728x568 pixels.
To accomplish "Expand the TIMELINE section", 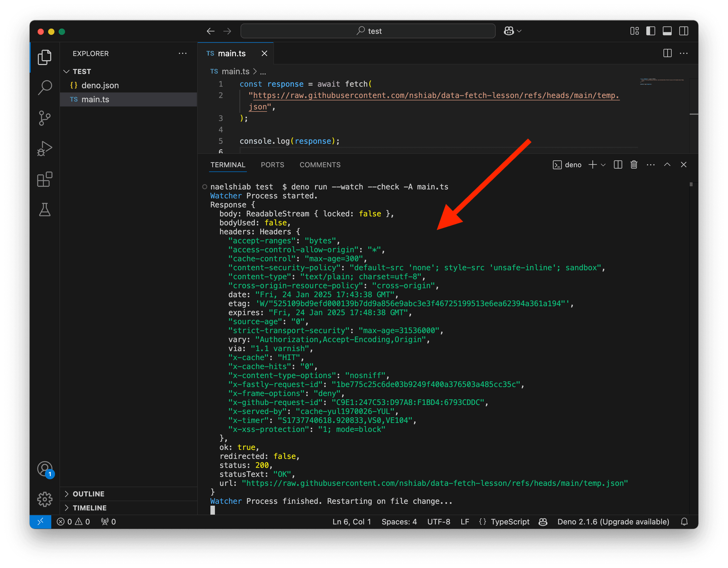I will 128,508.
